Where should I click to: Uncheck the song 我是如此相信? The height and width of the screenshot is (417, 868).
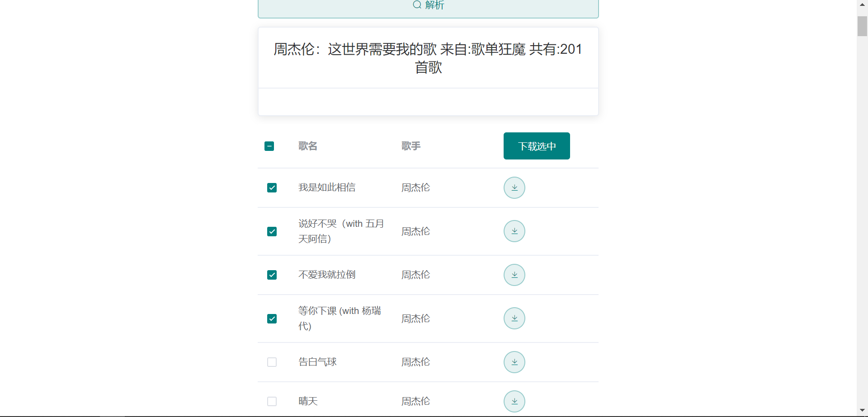(x=272, y=188)
